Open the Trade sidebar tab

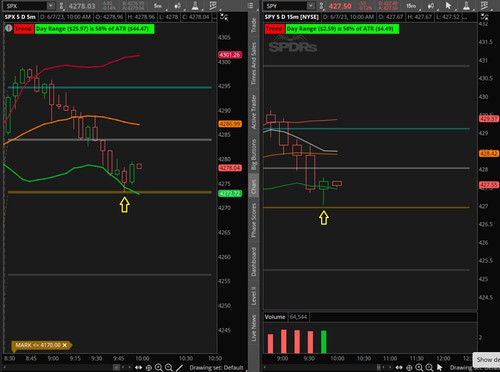254,26
